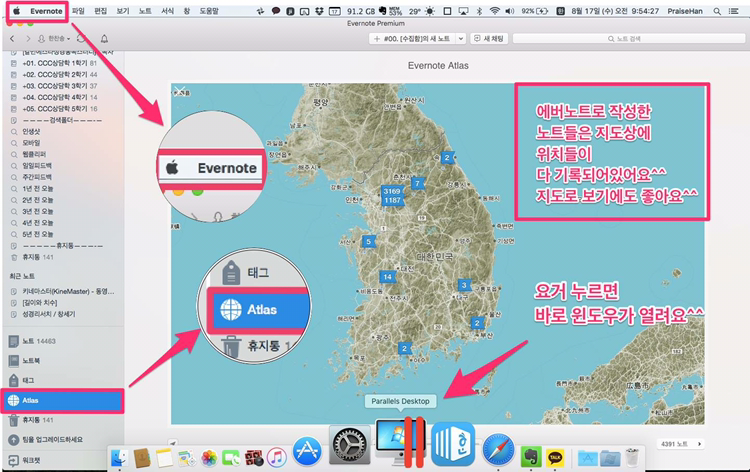Click the 노트 검색 search field
Screen dimensions: 750x472
pyautogui.click(x=627, y=39)
